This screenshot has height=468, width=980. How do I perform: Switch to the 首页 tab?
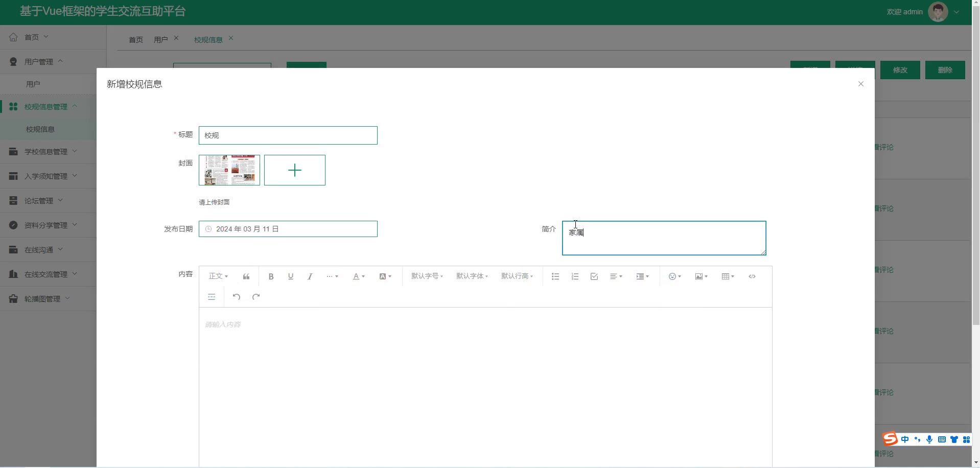tap(136, 39)
